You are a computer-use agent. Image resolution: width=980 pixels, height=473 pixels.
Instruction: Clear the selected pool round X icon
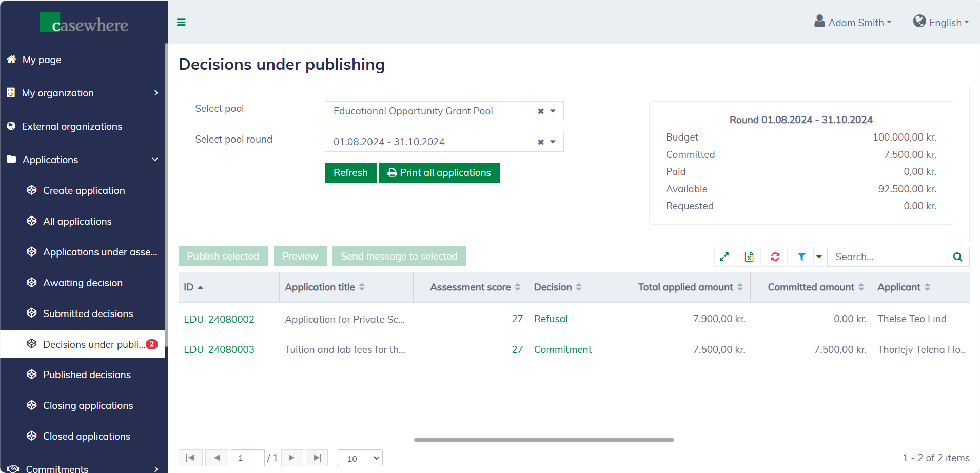tap(541, 142)
